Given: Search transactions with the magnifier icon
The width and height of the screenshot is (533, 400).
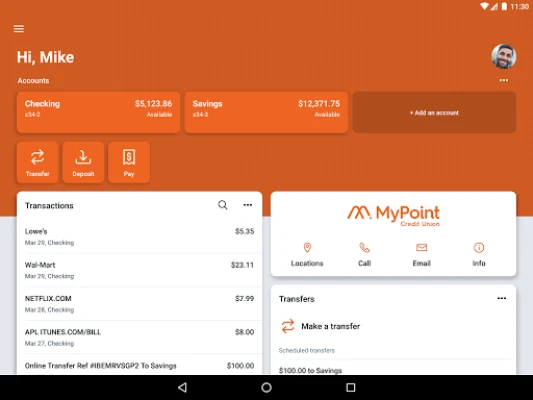Looking at the screenshot, I should click(x=223, y=205).
